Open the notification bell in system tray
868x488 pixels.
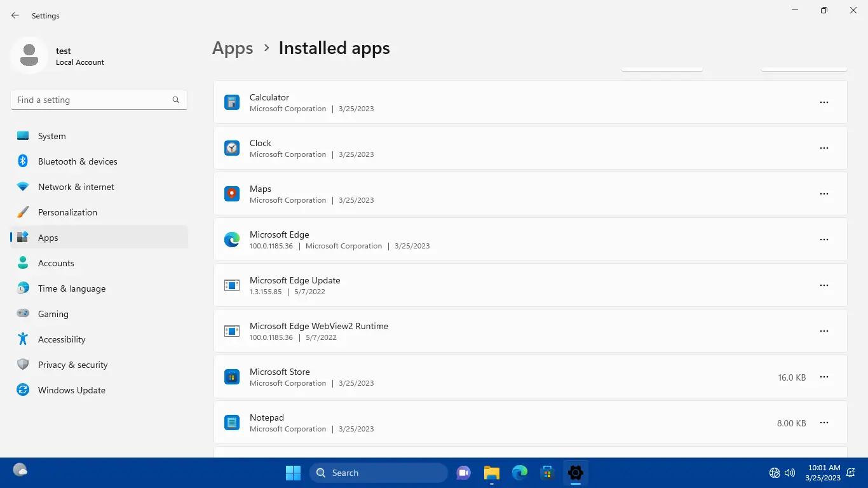point(850,473)
